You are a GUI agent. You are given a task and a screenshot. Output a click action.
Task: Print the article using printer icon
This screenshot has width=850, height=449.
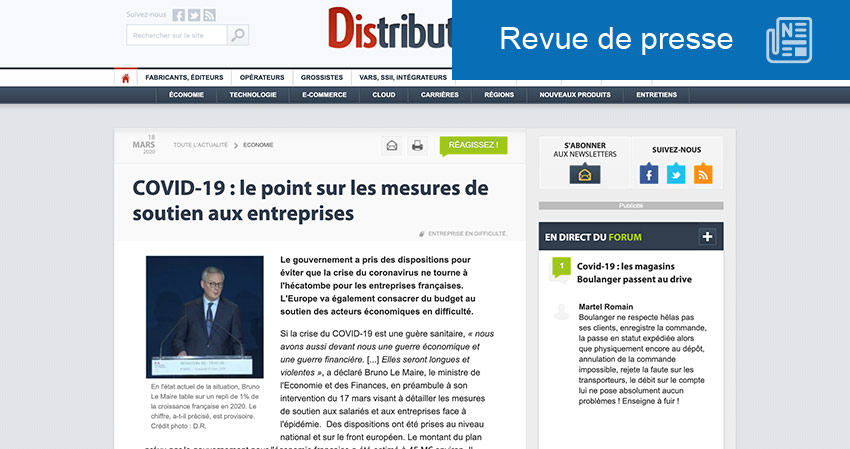click(417, 146)
